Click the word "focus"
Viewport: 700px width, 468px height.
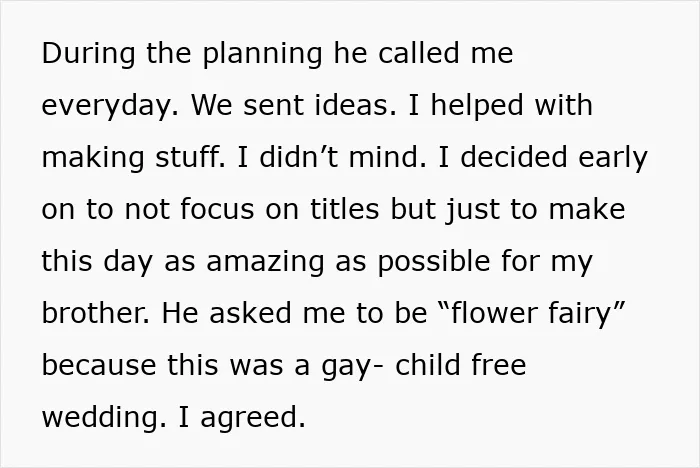217,209
